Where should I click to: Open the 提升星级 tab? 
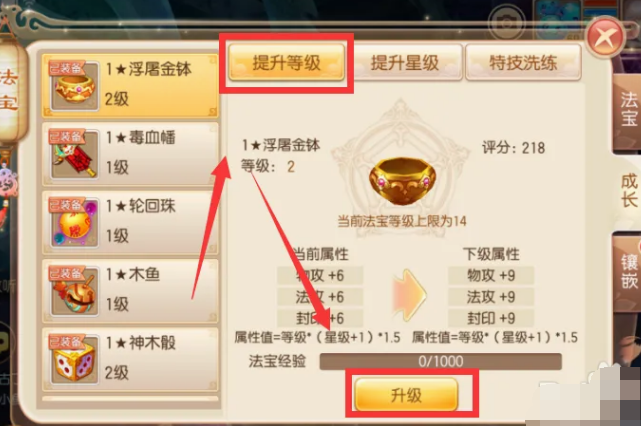405,63
